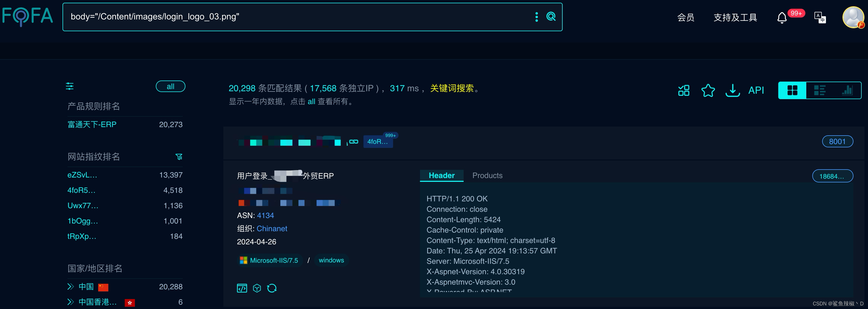Switch to grid card view mode
Viewport: 868px width, 309px height.
click(792, 90)
